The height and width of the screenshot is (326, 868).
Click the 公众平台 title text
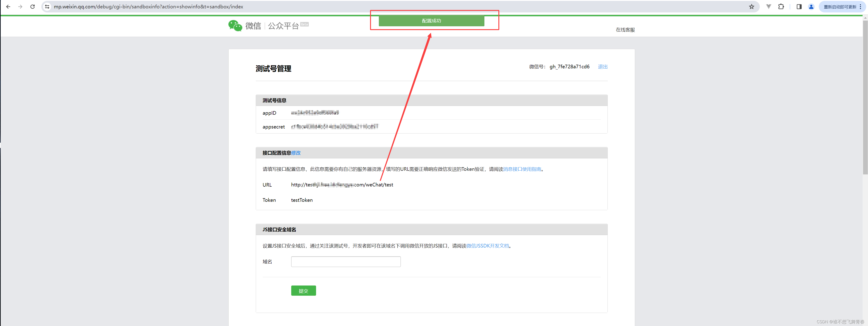click(283, 26)
